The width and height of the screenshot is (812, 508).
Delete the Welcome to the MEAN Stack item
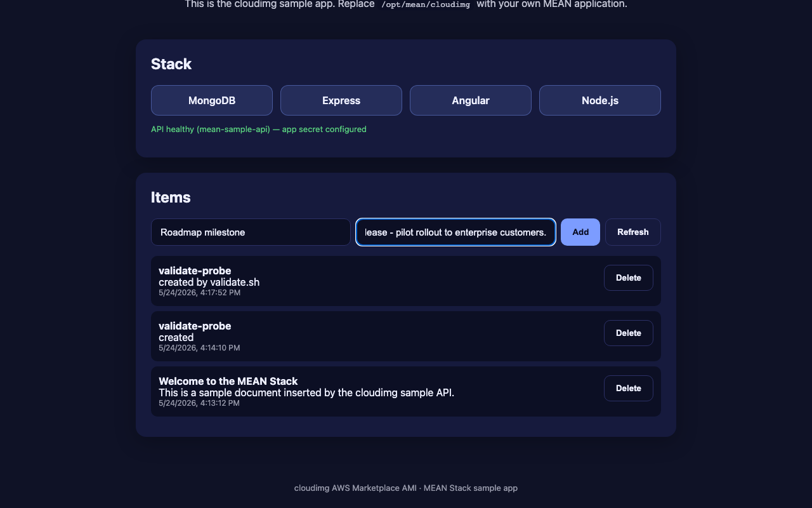(x=629, y=388)
